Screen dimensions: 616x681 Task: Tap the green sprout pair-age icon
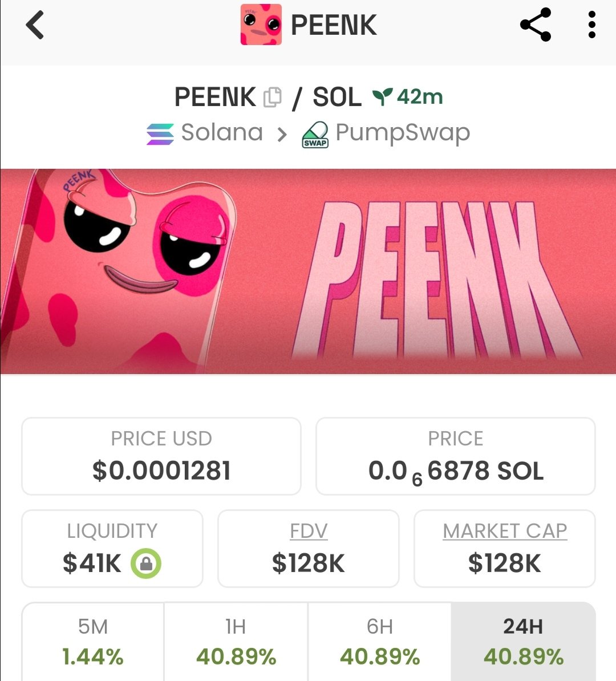coord(382,97)
